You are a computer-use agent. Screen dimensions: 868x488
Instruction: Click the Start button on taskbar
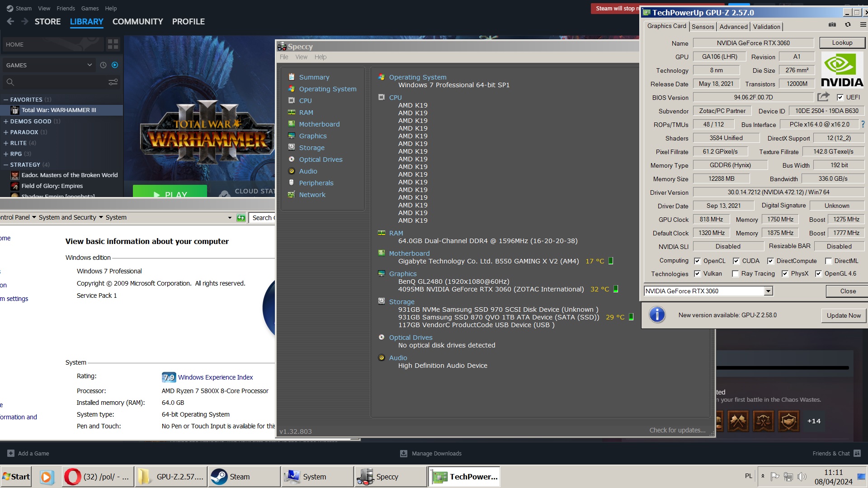point(16,477)
